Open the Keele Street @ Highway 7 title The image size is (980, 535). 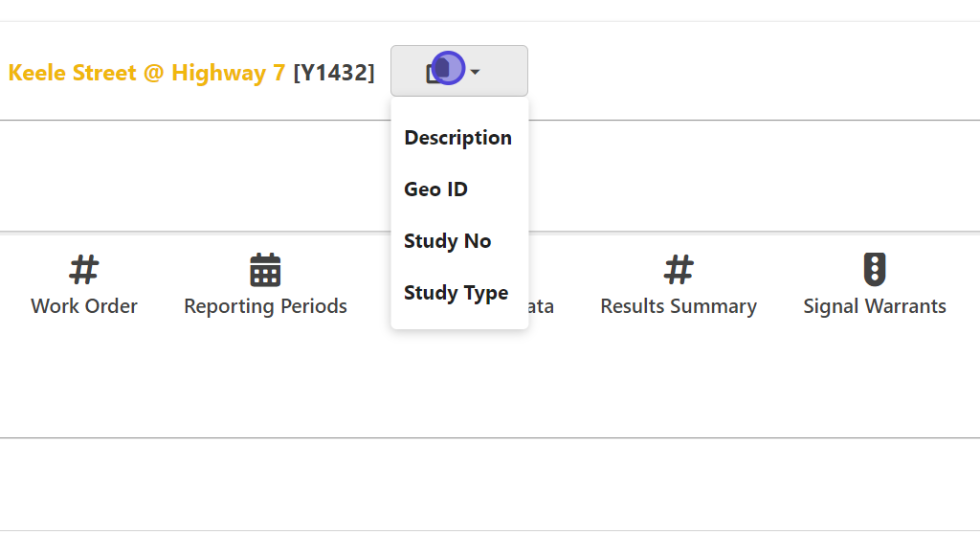coord(146,73)
